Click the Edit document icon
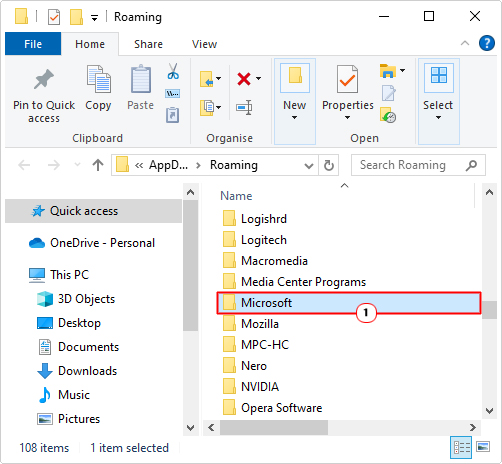The width and height of the screenshot is (502, 464). pos(388,93)
